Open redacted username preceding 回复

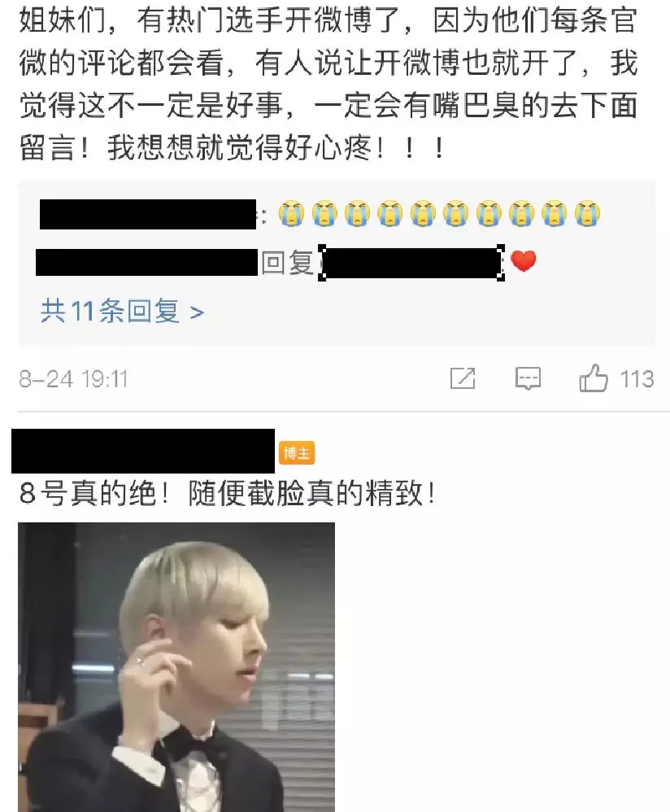click(x=146, y=262)
